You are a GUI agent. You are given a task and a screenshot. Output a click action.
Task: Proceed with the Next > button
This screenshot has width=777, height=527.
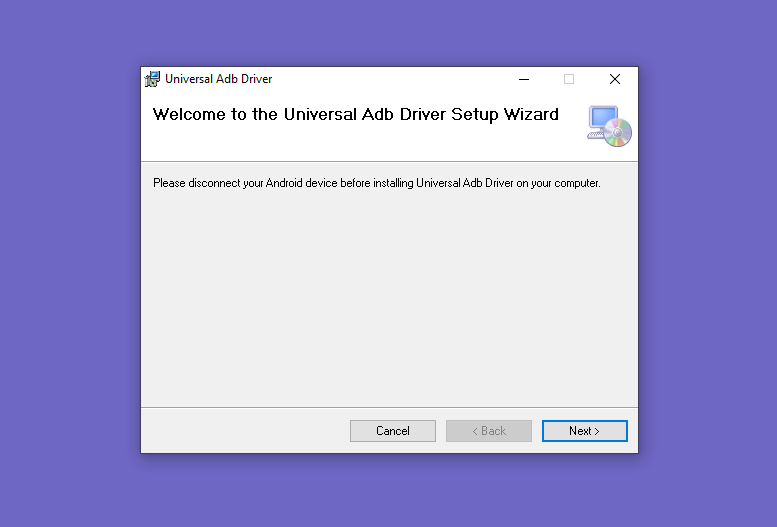click(585, 431)
